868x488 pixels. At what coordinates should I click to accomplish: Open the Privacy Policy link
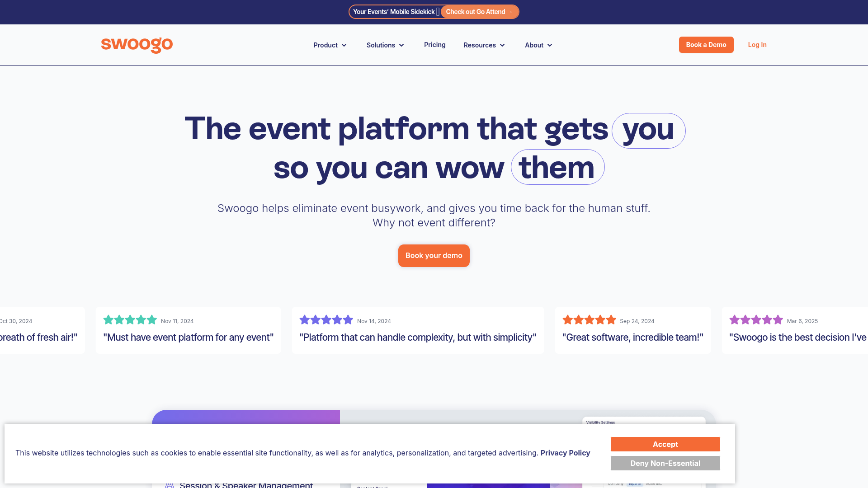565,453
